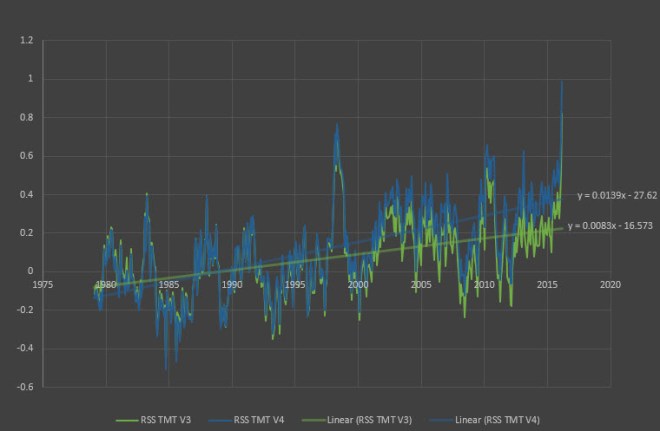
Task: Click the 1998 peak on the data series
Action: coord(337,125)
